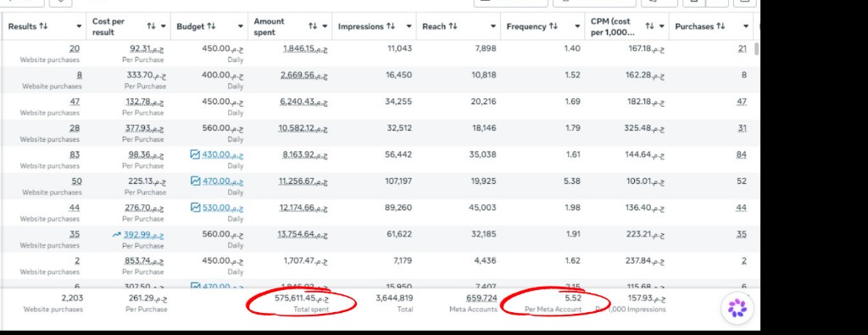
Task: Click the 325.48 CPM cell
Action: [x=645, y=128]
